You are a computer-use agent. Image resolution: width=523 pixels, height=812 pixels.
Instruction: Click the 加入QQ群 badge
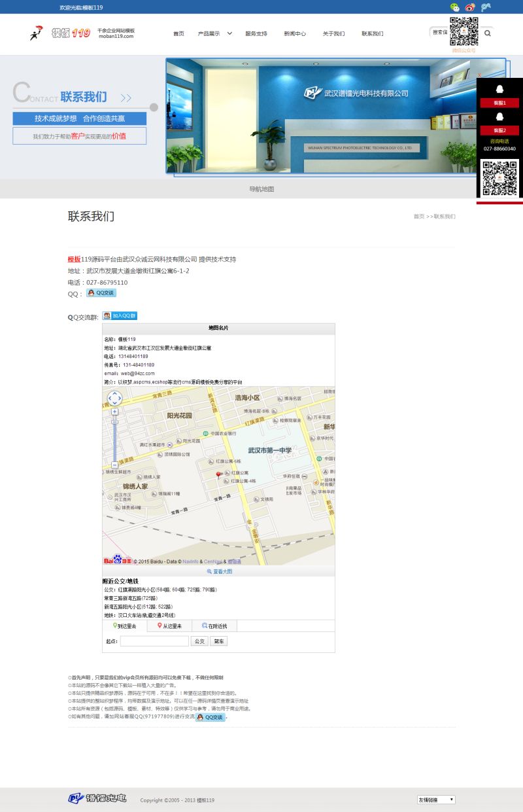coord(120,315)
